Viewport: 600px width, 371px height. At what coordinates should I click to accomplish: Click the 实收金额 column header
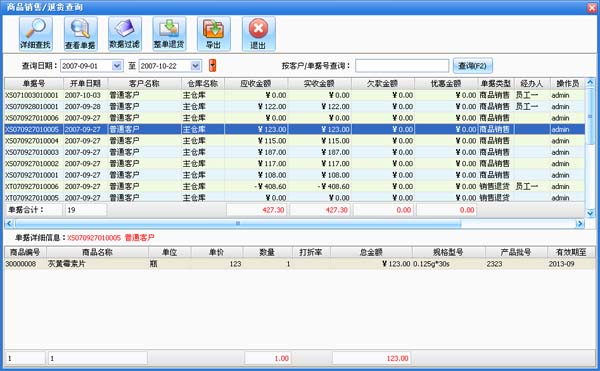(x=319, y=83)
